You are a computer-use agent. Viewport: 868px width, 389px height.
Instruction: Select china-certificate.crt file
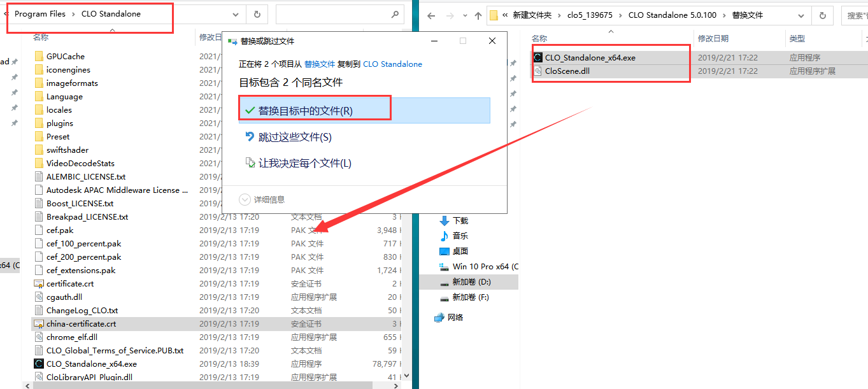[81, 323]
